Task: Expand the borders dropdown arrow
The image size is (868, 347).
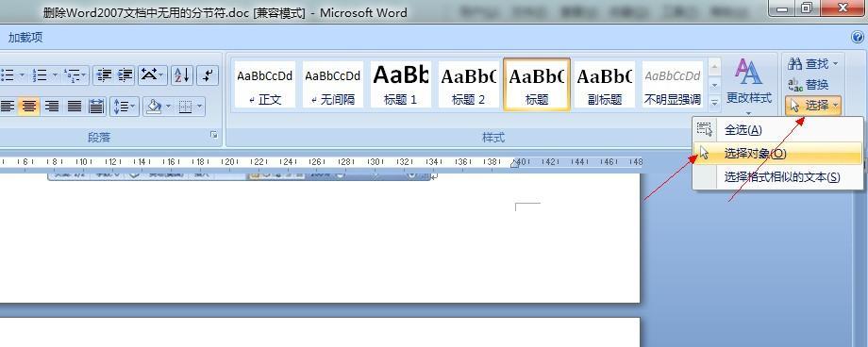Action: pyautogui.click(x=199, y=107)
